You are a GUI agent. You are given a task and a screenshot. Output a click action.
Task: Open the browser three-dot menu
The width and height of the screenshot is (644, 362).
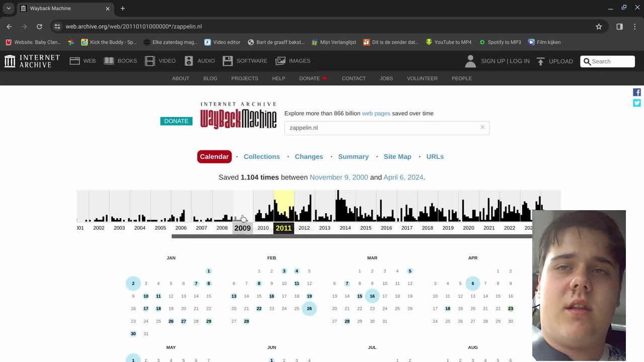[x=635, y=26]
